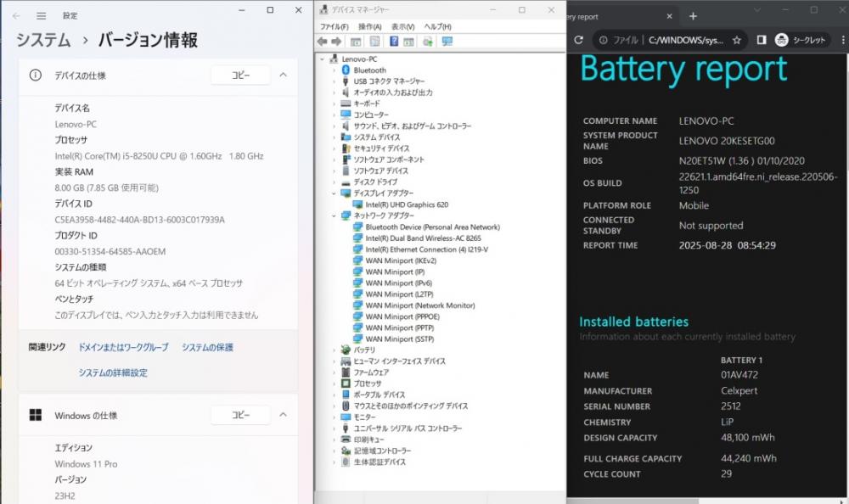Open ドメインまたはワークグループ link
Viewport: 849px width, 504px height.
(123, 348)
